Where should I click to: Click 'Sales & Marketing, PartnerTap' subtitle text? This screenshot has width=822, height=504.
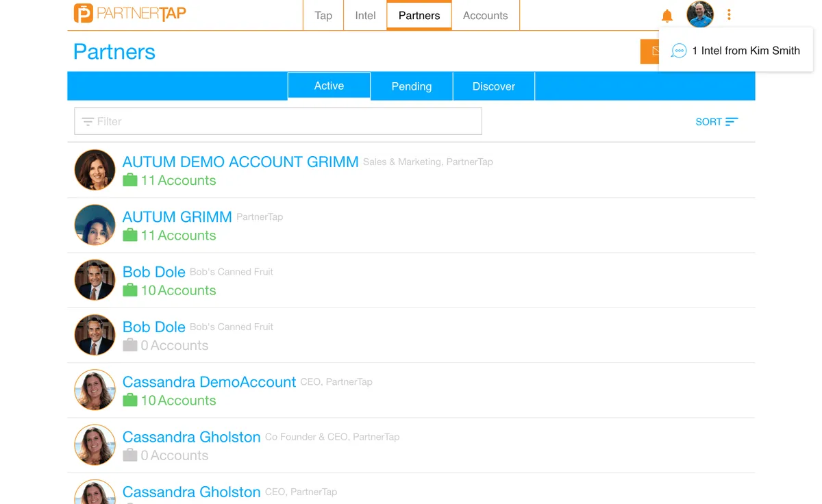[428, 162]
